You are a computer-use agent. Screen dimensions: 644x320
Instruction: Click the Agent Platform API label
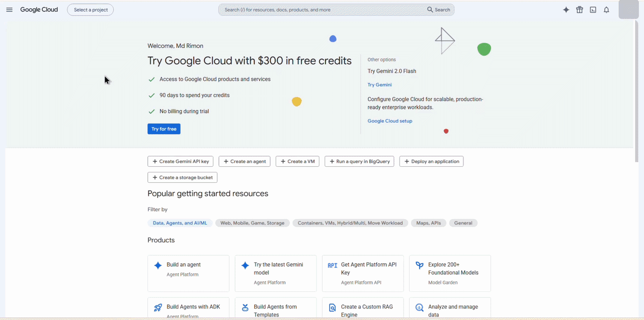(x=361, y=283)
